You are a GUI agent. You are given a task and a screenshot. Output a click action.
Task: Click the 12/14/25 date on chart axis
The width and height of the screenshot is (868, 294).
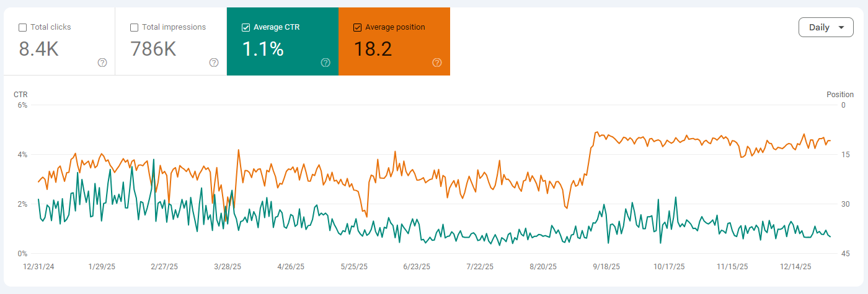click(x=795, y=267)
